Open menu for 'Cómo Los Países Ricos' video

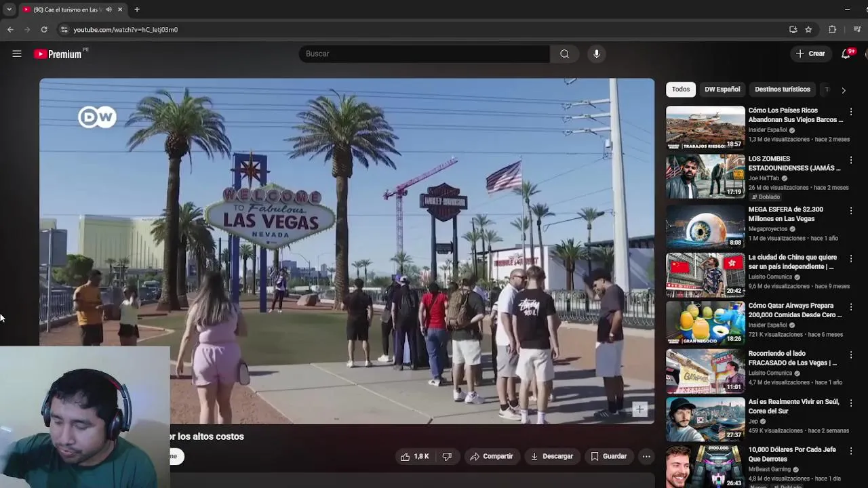click(851, 112)
